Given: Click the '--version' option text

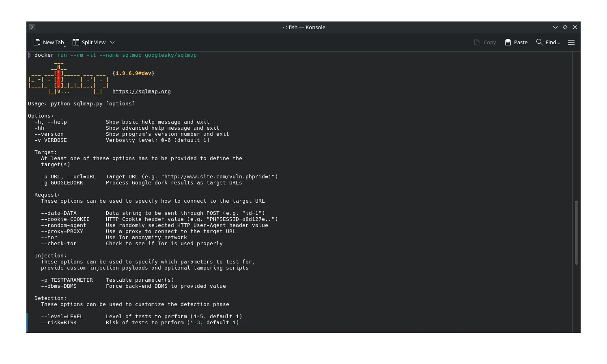Looking at the screenshot, I should tap(49, 134).
